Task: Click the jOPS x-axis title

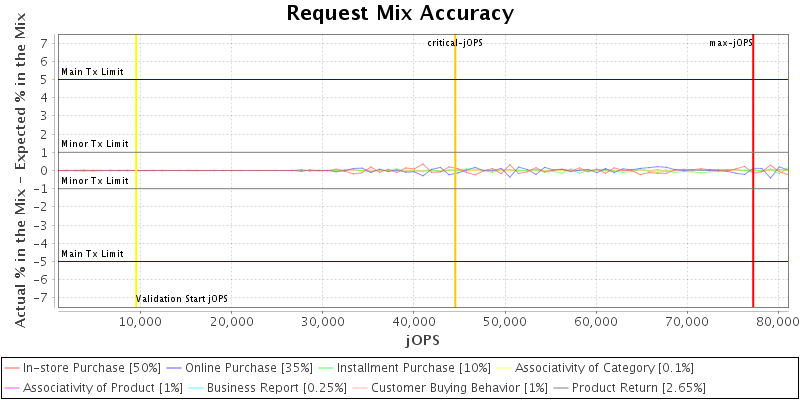Action: pos(420,341)
